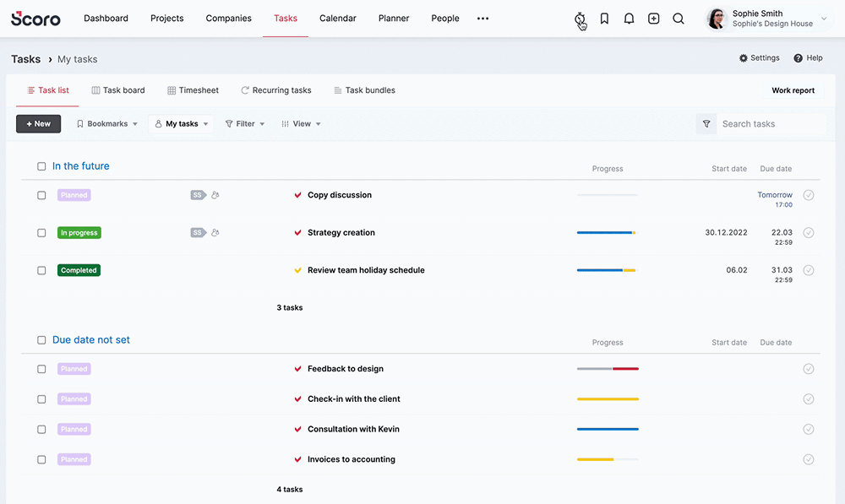Image resolution: width=845 pixels, height=504 pixels.
Task: Check the Check-in with the client checkbox
Action: pyautogui.click(x=41, y=399)
